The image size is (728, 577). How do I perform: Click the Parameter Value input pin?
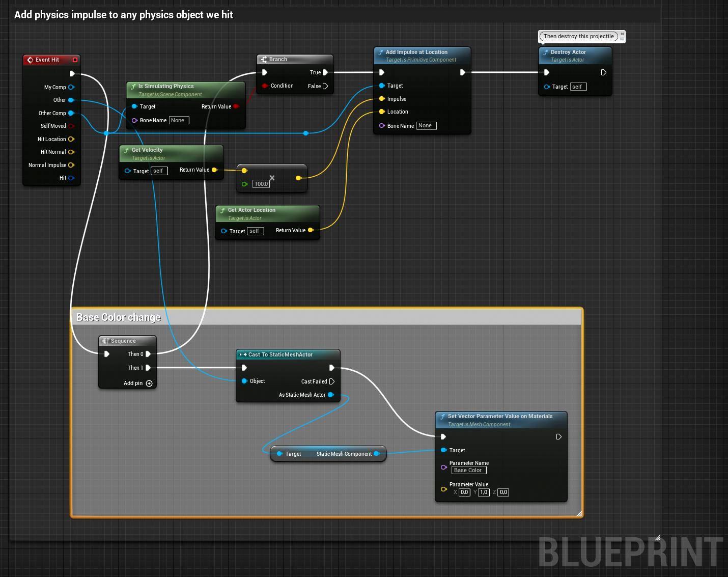(x=444, y=489)
